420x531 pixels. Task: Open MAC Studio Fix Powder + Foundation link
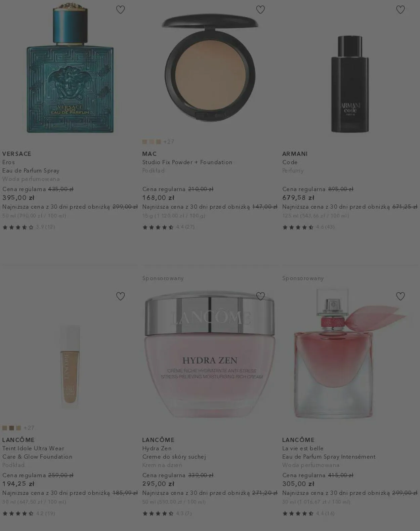(187, 162)
